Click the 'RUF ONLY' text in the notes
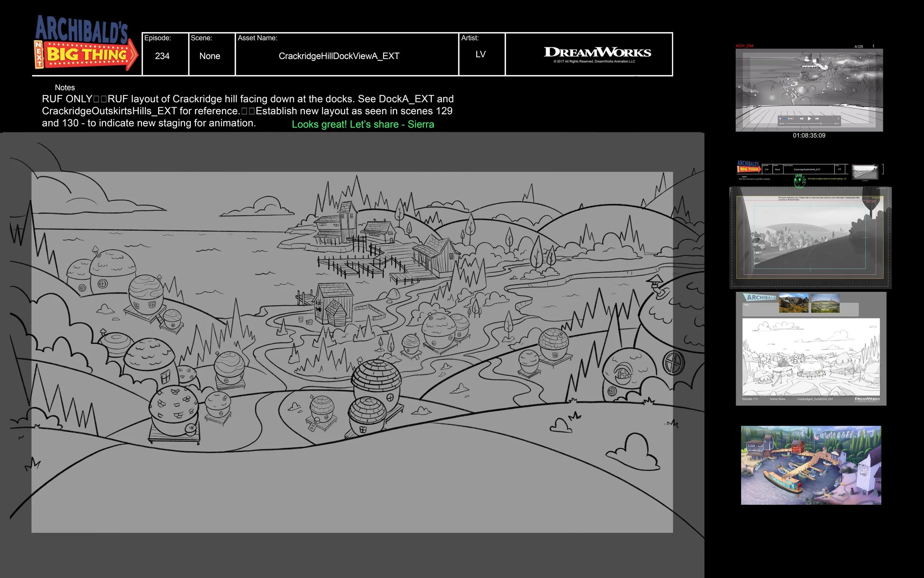This screenshot has height=578, width=924. point(67,99)
